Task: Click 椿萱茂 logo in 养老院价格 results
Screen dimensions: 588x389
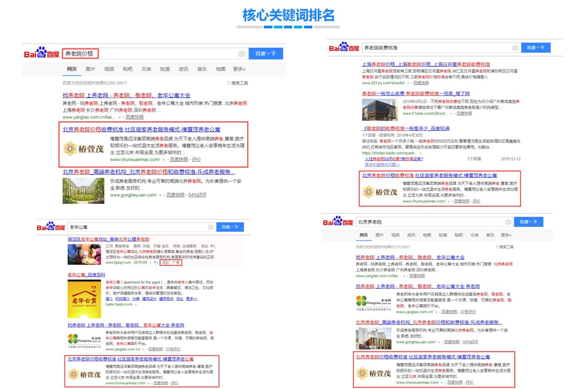Action: point(83,148)
